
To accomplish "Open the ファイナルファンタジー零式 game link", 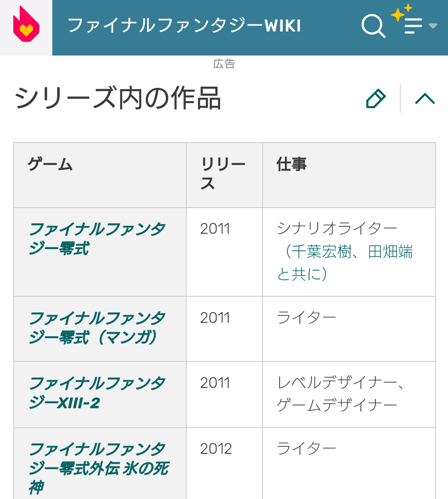I will pos(97,239).
